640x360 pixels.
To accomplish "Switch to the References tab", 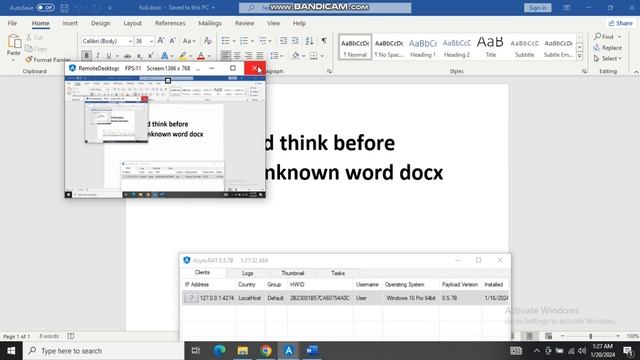I will (x=170, y=23).
